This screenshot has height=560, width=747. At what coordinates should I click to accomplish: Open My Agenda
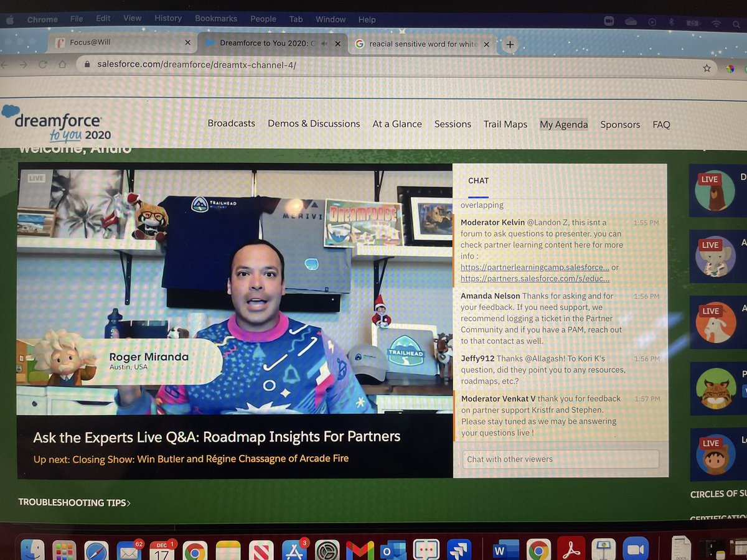point(564,124)
